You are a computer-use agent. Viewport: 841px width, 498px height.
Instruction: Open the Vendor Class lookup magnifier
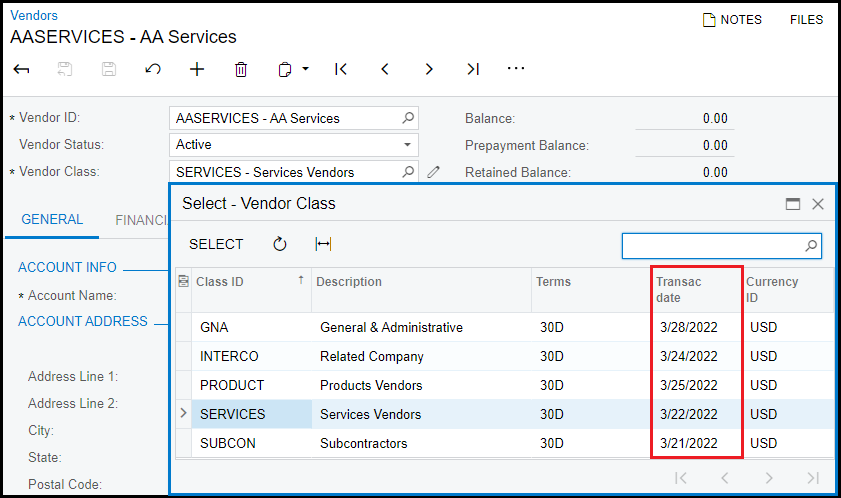pyautogui.click(x=408, y=172)
